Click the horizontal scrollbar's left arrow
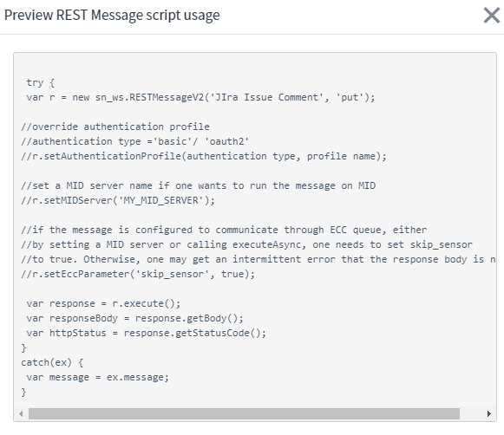Viewport: 504px width, 435px height. click(21, 413)
